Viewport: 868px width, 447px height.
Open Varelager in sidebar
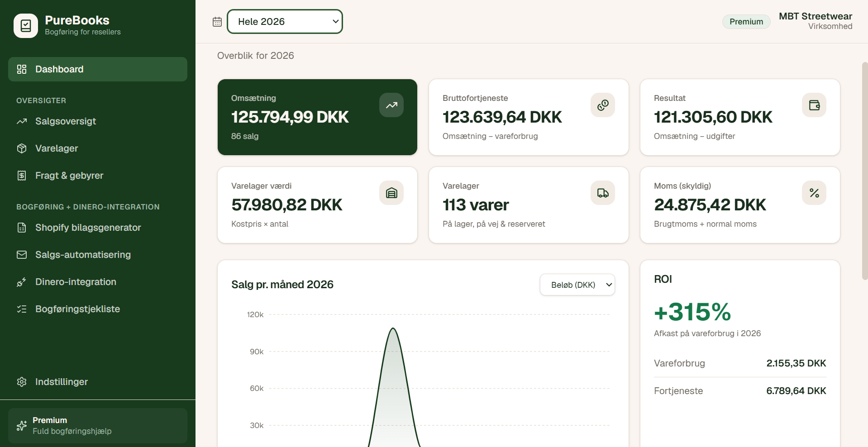pyautogui.click(x=98, y=148)
